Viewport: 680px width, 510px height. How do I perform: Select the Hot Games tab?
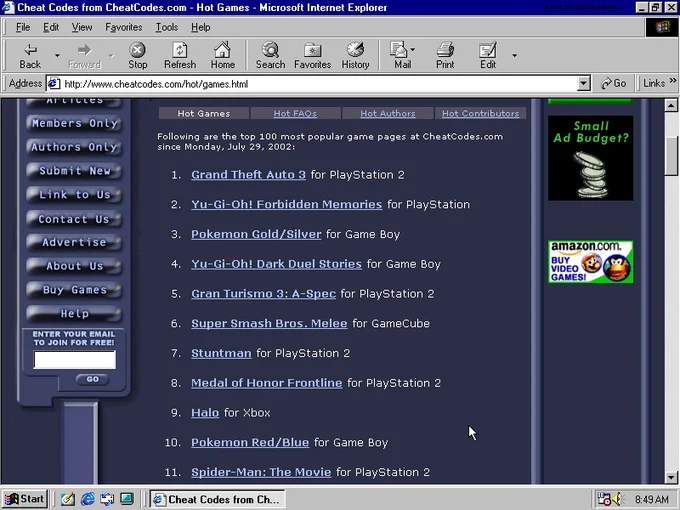coord(204,113)
